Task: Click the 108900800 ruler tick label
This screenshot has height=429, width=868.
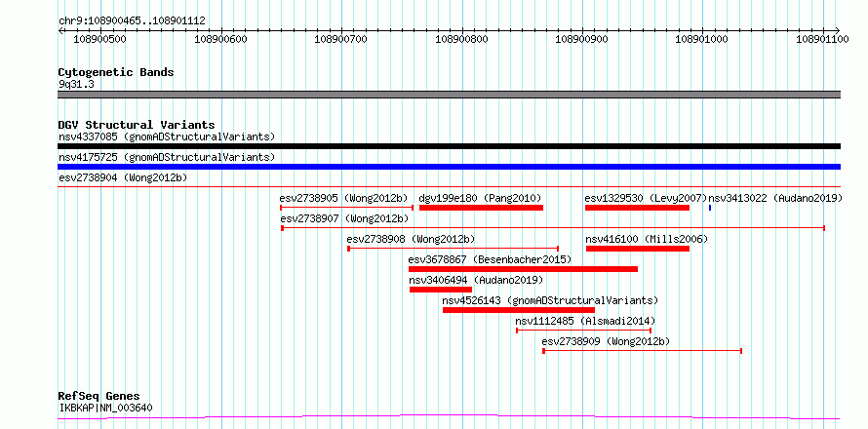Action: pyautogui.click(x=461, y=39)
